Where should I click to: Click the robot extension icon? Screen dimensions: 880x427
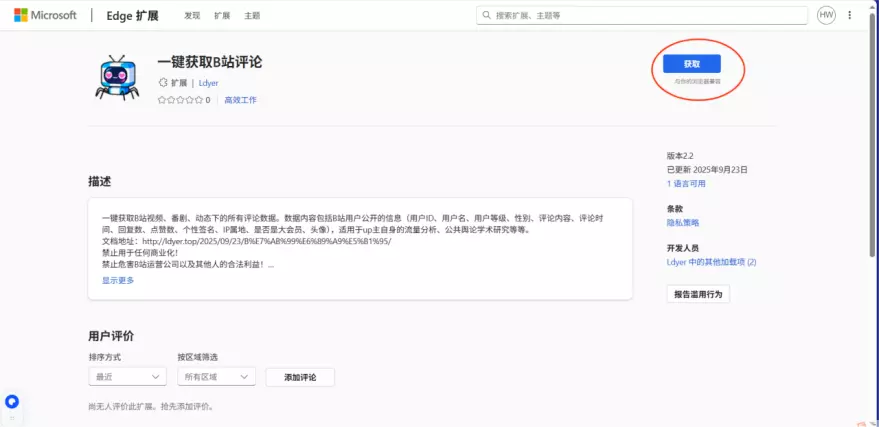(x=117, y=78)
